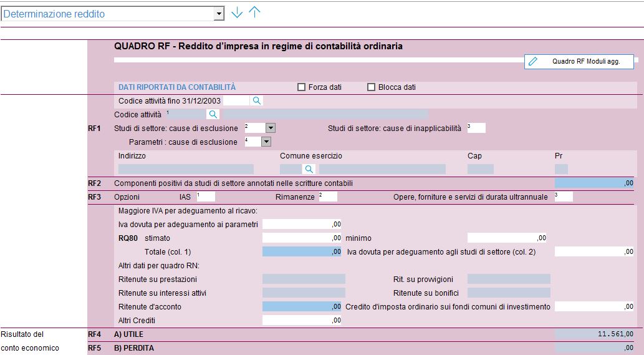The image size is (644, 355).
Task: Click the RQ80 stimato amount field
Action: [302, 238]
